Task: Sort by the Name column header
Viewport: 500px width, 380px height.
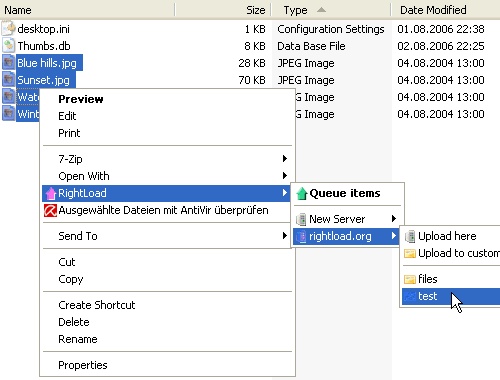Action: coord(87,10)
